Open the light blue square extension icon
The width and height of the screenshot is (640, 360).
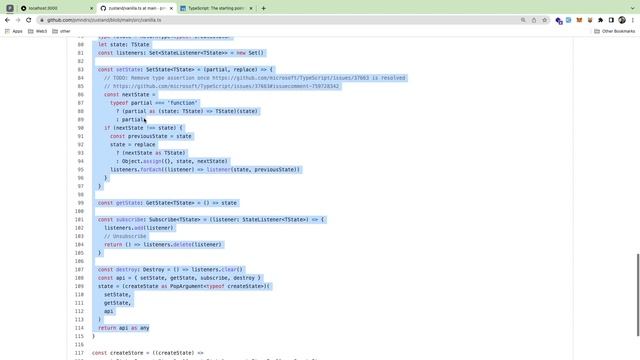point(569,20)
